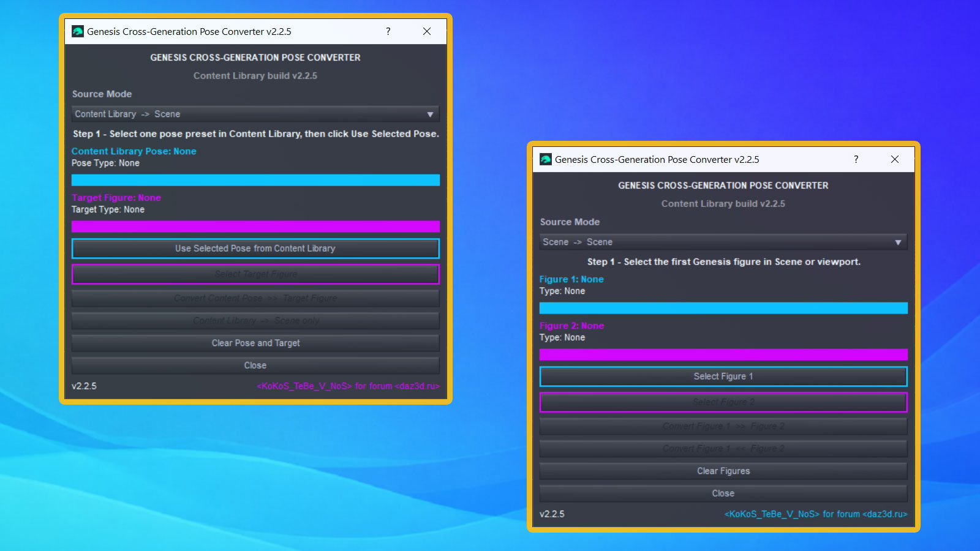Click the 'Source Mode' label in the left window
980x551 pixels.
(x=102, y=94)
